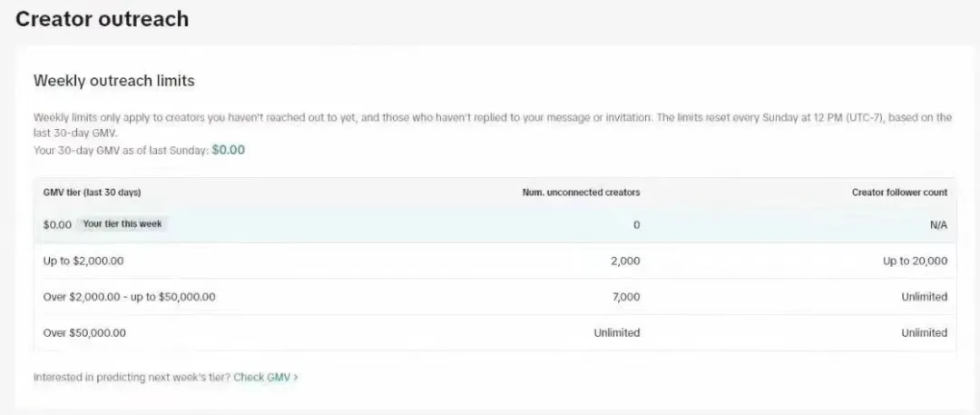
Task: Click the 'Num. unconnected creators' column header
Action: click(x=581, y=193)
